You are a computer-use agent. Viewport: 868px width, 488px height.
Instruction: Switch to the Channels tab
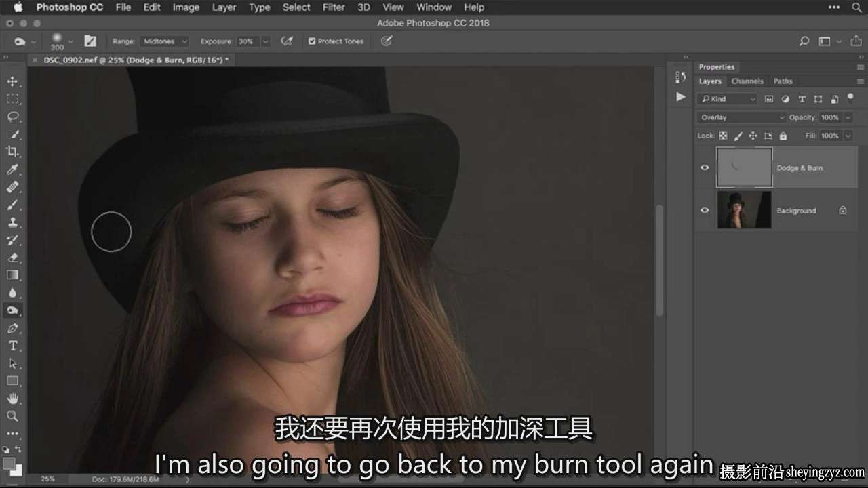click(747, 81)
